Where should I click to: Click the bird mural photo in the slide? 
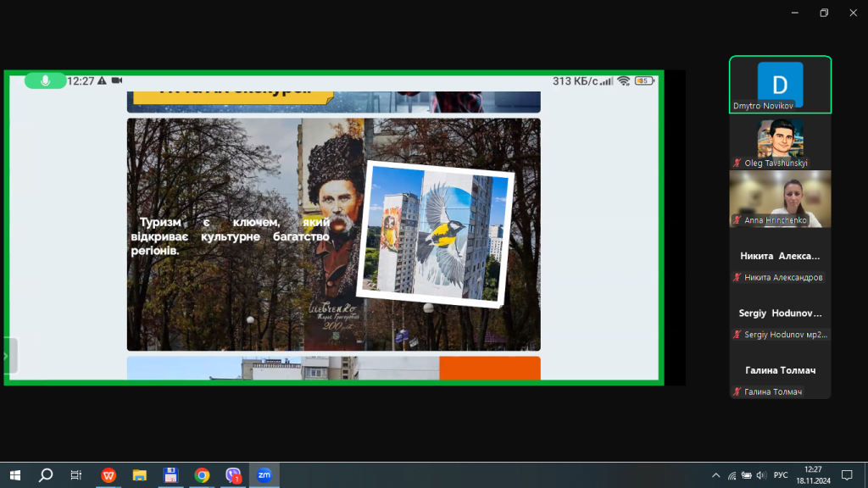pyautogui.click(x=435, y=234)
